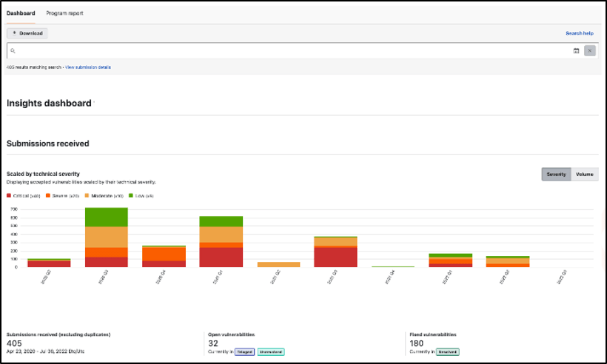Switch to the Program report tab
This screenshot has height=364, width=607.
[64, 13]
